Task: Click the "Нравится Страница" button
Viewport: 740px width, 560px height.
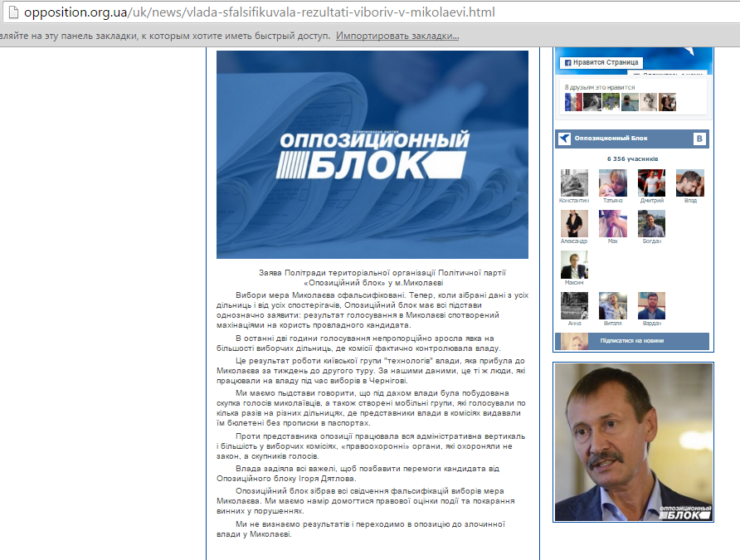Action: pyautogui.click(x=603, y=62)
